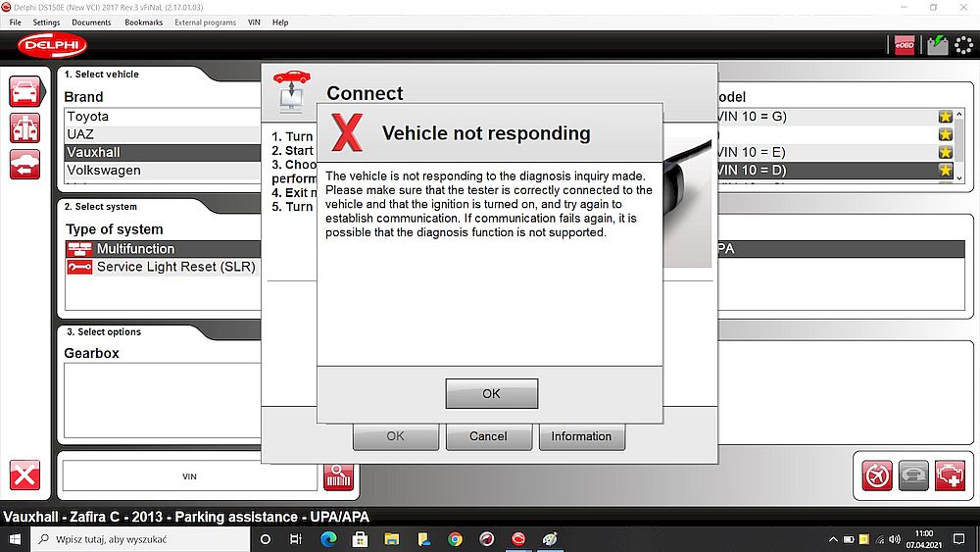Image resolution: width=980 pixels, height=552 pixels.
Task: Click the eOBD icon in top bar
Action: click(904, 45)
